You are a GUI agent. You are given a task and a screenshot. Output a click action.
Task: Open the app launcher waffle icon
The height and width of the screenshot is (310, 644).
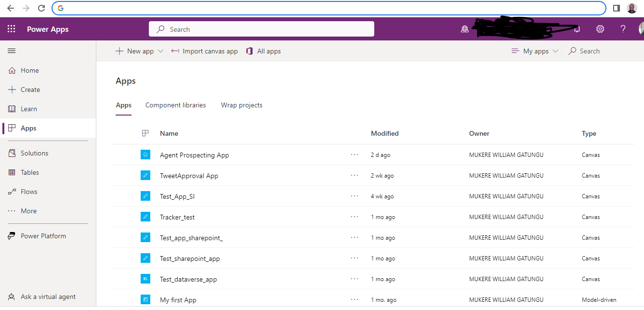pyautogui.click(x=12, y=29)
